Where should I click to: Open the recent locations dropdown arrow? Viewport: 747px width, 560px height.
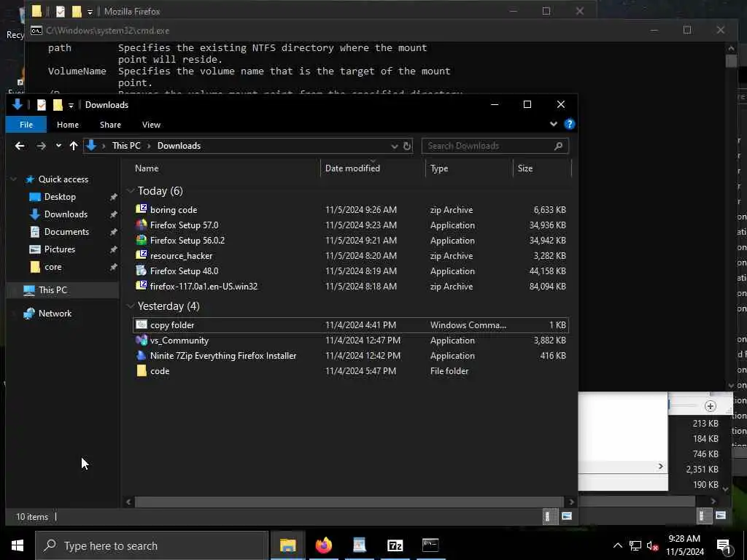click(58, 146)
